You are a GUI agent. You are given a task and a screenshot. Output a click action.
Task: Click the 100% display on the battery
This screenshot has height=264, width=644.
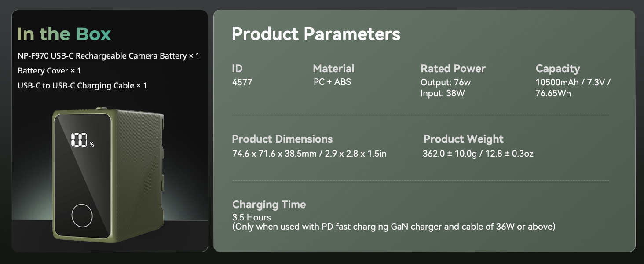tap(82, 140)
